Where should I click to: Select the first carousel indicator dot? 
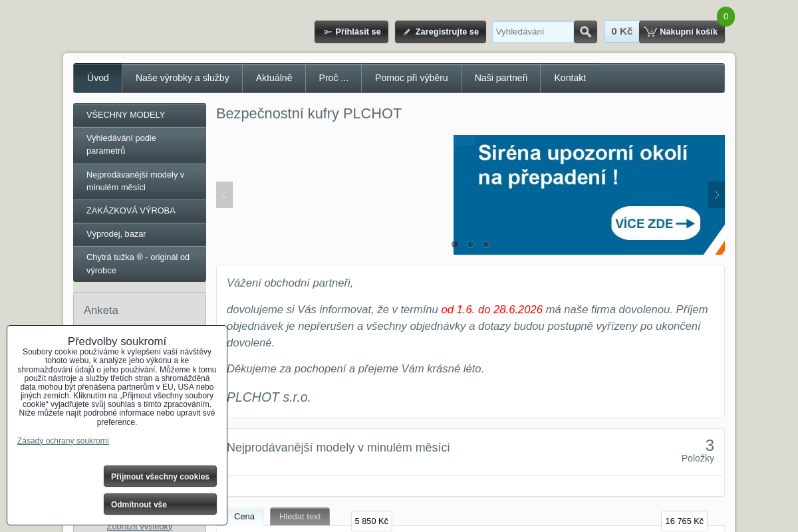455,244
